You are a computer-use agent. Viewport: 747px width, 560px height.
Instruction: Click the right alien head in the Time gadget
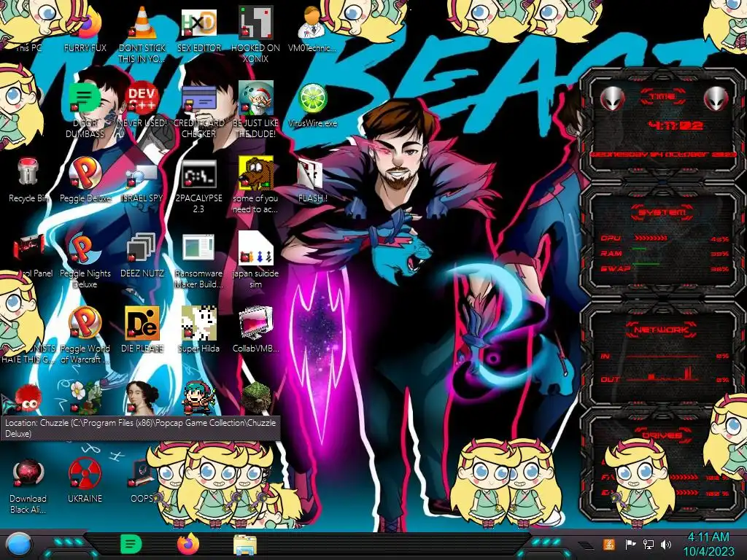point(716,99)
